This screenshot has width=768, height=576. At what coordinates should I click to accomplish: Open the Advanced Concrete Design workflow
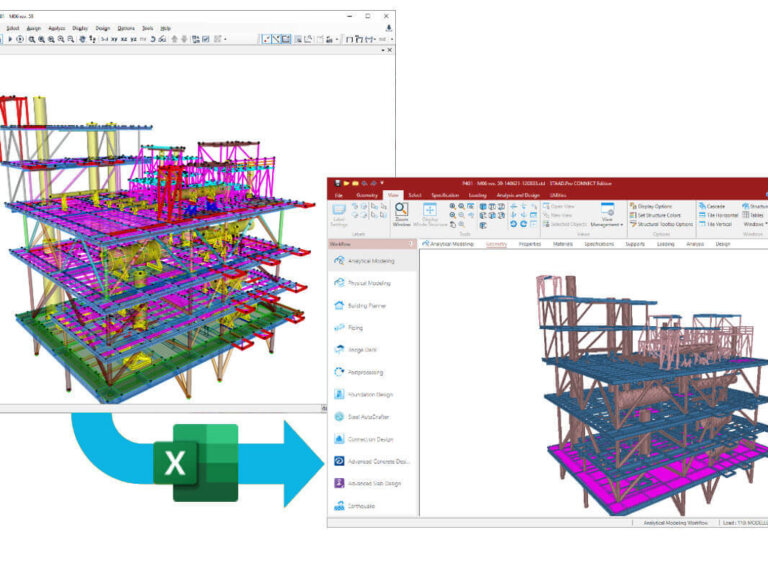(372, 461)
